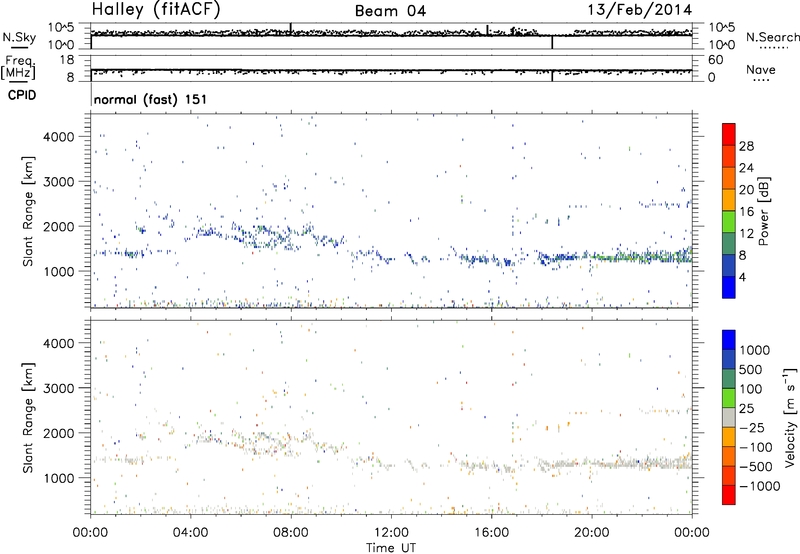Click the '1000' range tick of power panel
800x554 pixels.
coord(59,271)
